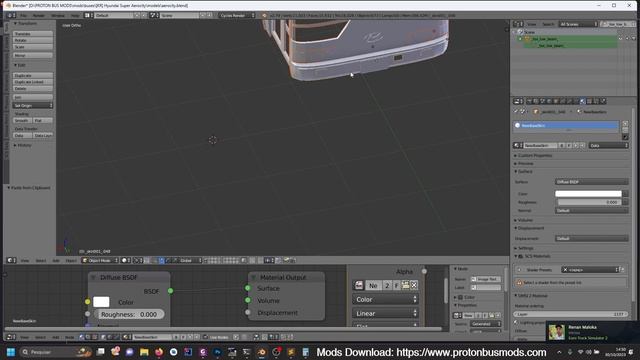
Task: Click the screen layout browse icon
Action: coord(89,16)
